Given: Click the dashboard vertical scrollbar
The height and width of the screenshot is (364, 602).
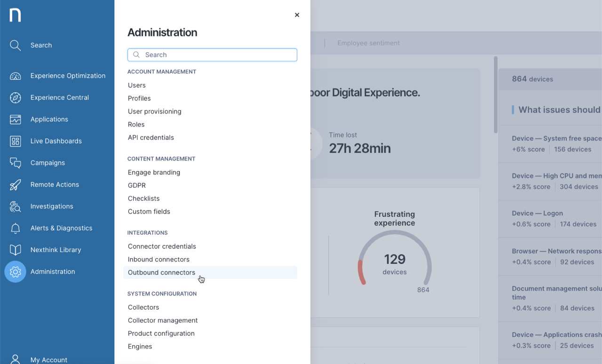Looking at the screenshot, I should click(x=495, y=94).
